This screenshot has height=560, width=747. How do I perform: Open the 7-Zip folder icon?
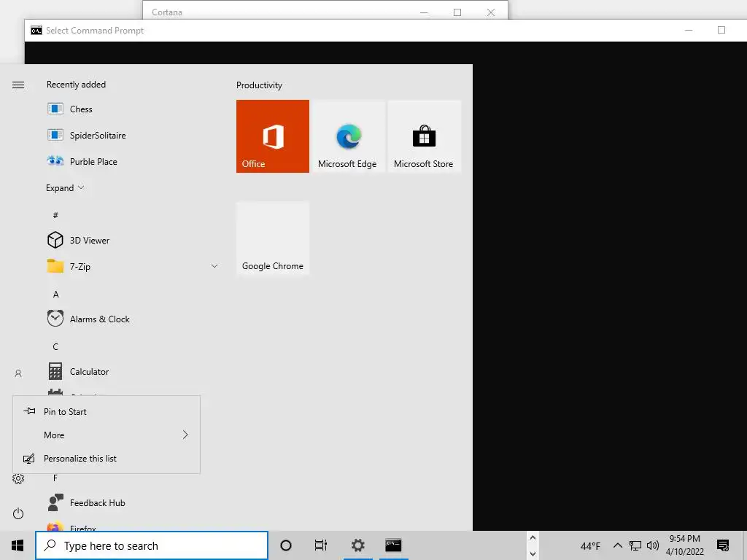[55, 266]
